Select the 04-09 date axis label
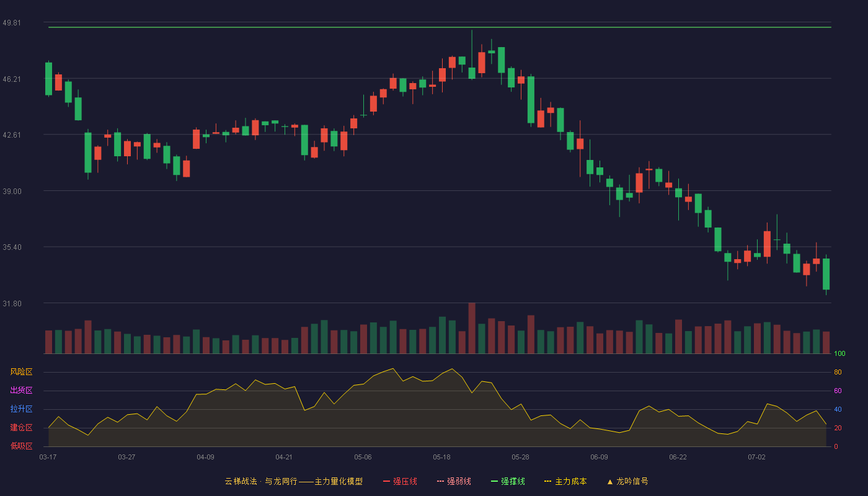868x496 pixels. (205, 457)
